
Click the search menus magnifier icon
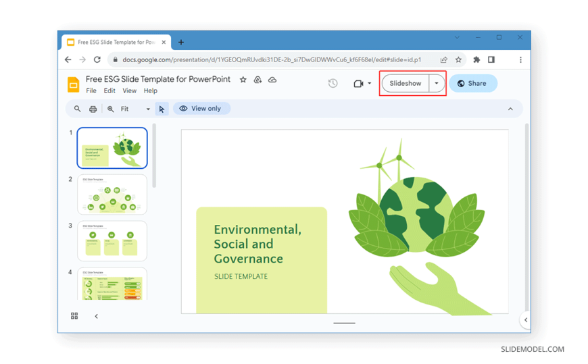[77, 109]
